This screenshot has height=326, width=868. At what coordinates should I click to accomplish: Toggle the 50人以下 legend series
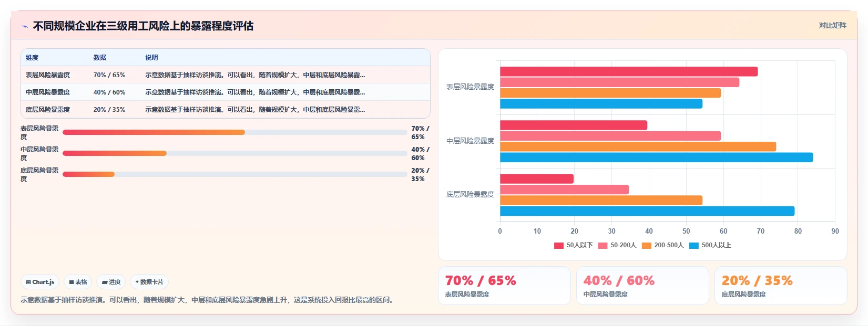[573, 245]
